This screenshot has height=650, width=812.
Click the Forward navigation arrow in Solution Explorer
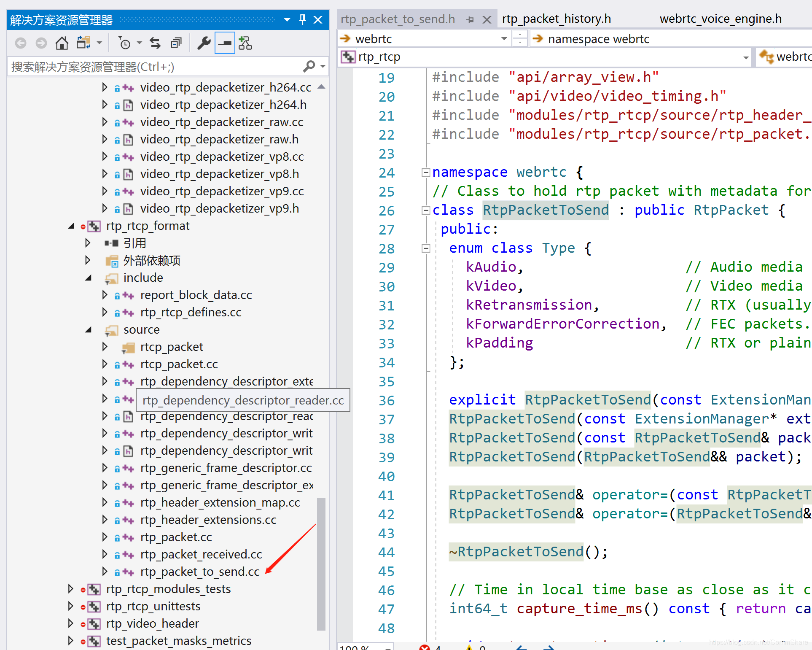[x=41, y=43]
